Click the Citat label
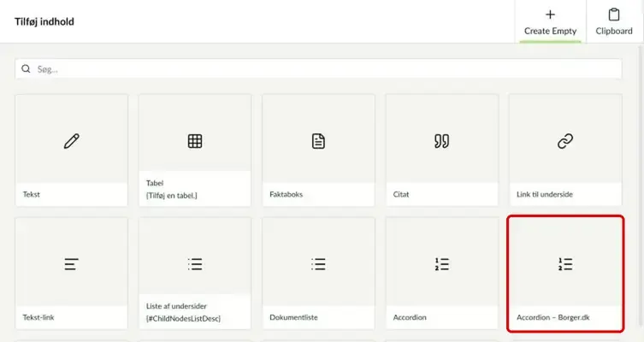This screenshot has width=644, height=342. coord(401,194)
